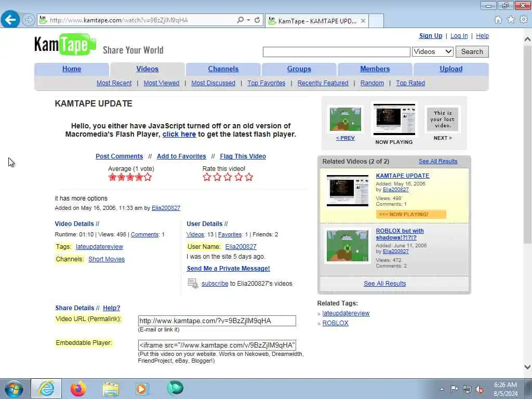Click the Search button

coord(472,51)
